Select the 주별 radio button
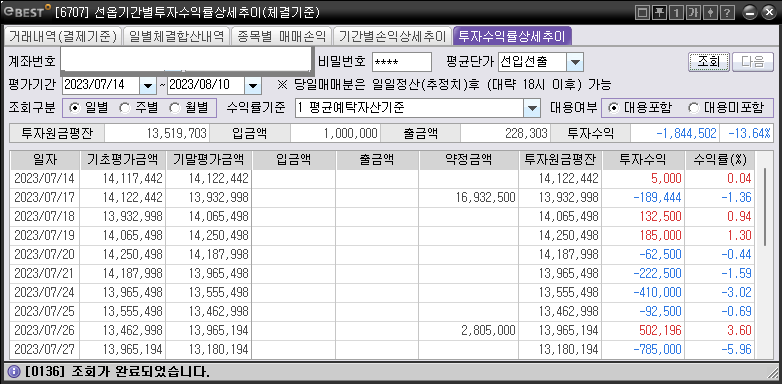The image size is (782, 384). point(124,108)
